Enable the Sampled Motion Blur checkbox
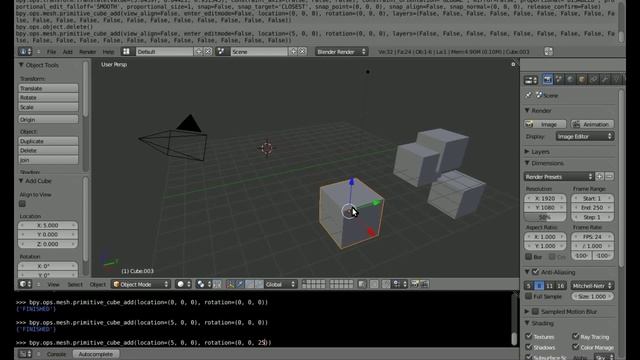 click(536, 311)
